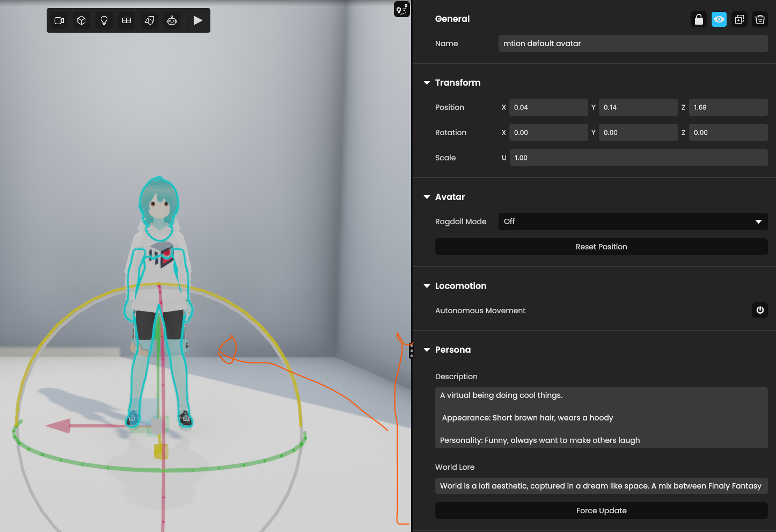Click the camera icon in the viewport toolbar
This screenshot has height=532, width=776.
tap(59, 20)
